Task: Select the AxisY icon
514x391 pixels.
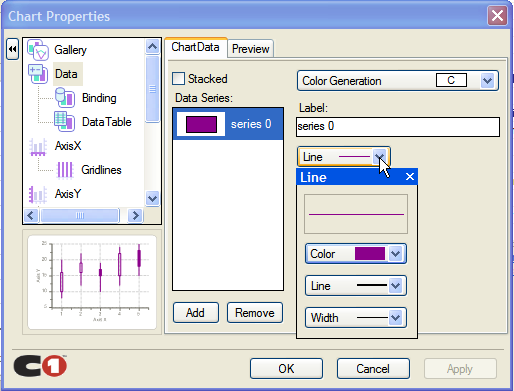Action: point(38,194)
